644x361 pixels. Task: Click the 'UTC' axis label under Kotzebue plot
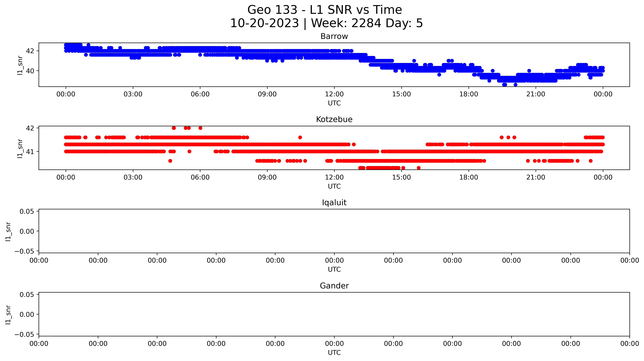coord(334,186)
